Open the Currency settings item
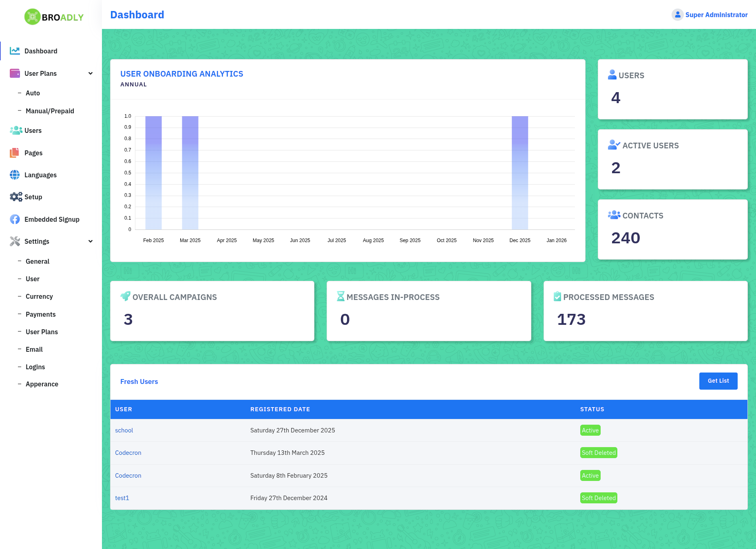 39,296
